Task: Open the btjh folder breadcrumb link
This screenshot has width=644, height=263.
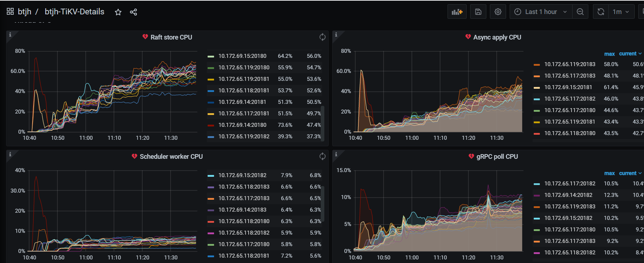Action: coord(24,12)
